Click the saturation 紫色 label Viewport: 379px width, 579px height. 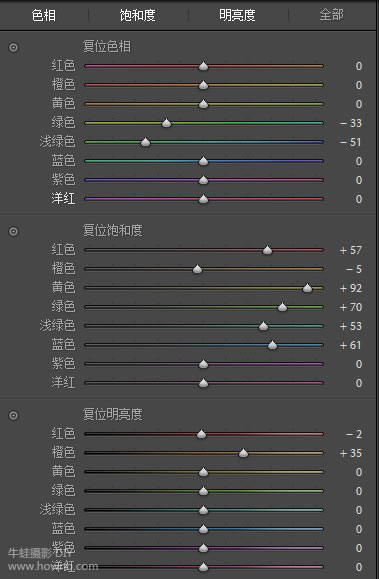[x=63, y=364]
